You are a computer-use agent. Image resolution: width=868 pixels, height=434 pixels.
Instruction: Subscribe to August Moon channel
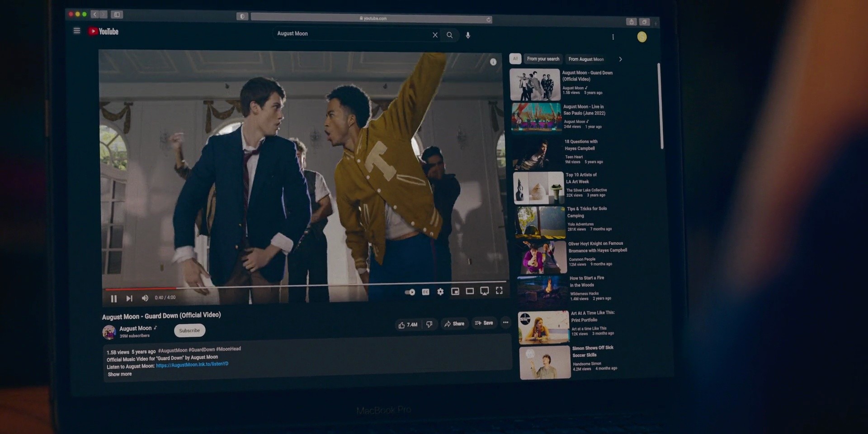(x=189, y=330)
